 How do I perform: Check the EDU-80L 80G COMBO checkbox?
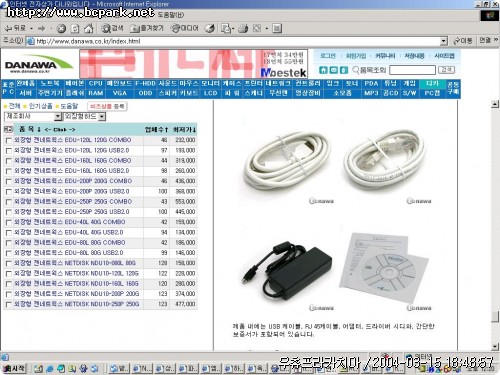pos(8,243)
